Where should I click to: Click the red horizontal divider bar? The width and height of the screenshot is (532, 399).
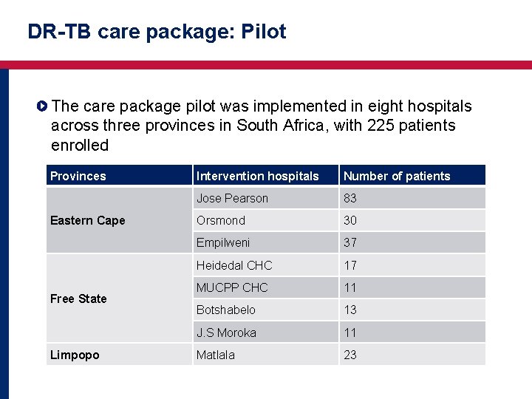coord(266,65)
